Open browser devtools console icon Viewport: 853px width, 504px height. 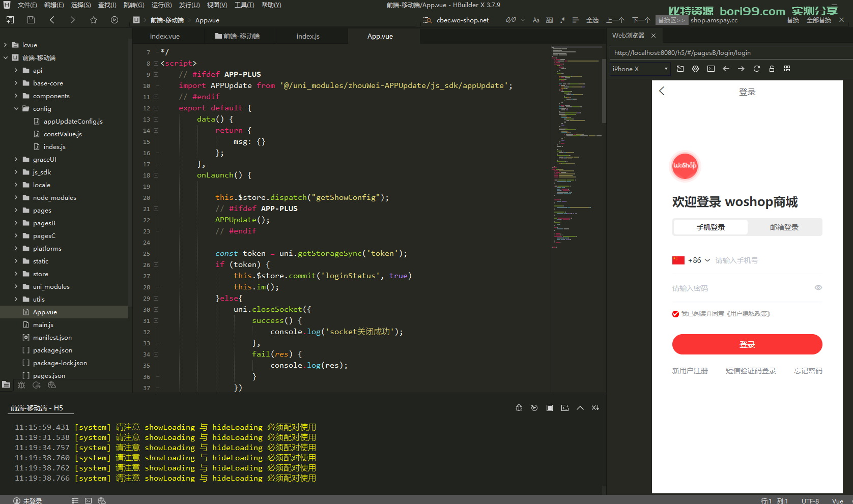tap(711, 69)
